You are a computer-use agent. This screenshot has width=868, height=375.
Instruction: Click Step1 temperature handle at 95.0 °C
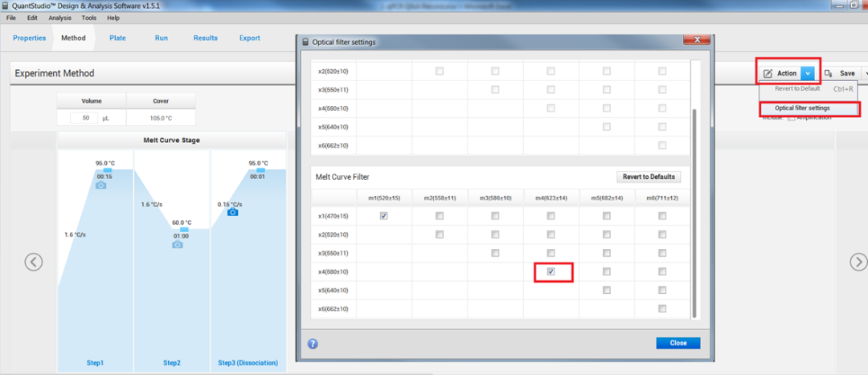[108, 169]
